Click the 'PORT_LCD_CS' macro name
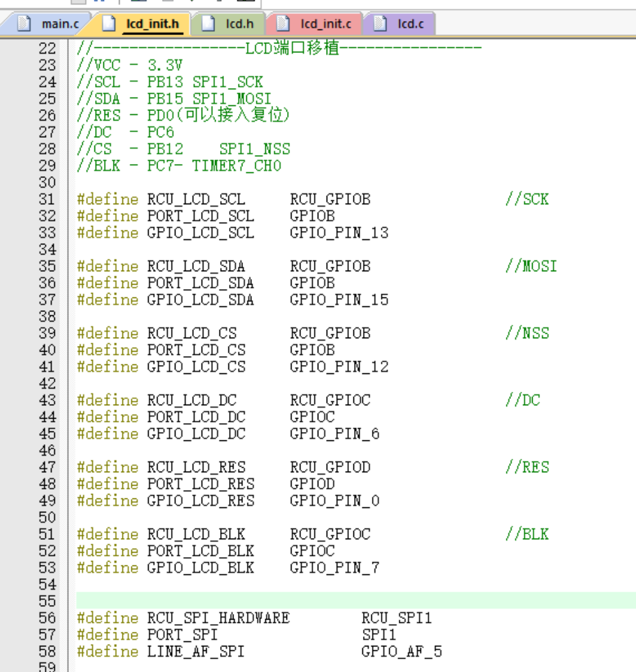The height and width of the screenshot is (672, 636). point(196,350)
